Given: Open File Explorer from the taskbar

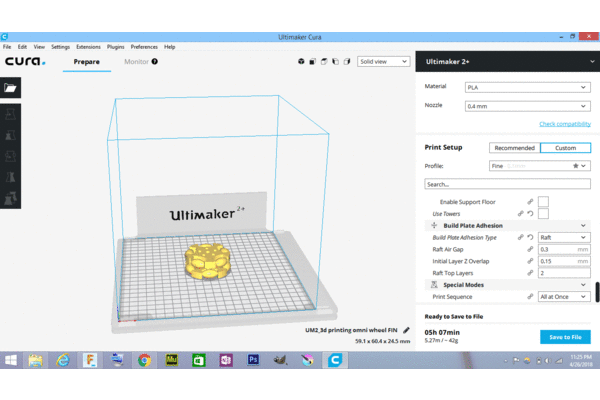Looking at the screenshot, I should (x=35, y=360).
